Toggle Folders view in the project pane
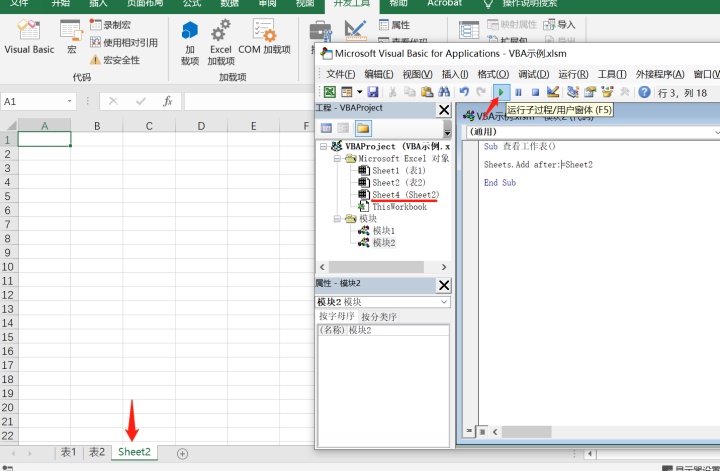The image size is (720, 471). click(363, 128)
